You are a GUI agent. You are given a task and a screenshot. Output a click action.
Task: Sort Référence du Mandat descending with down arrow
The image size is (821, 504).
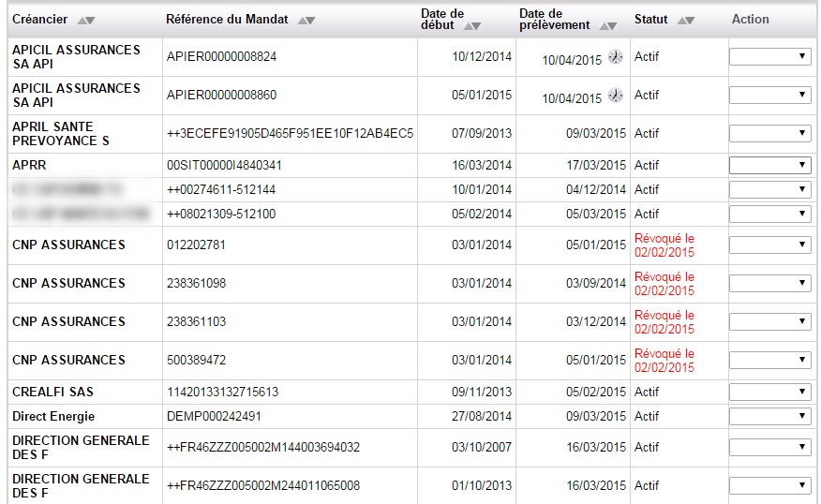tap(310, 21)
